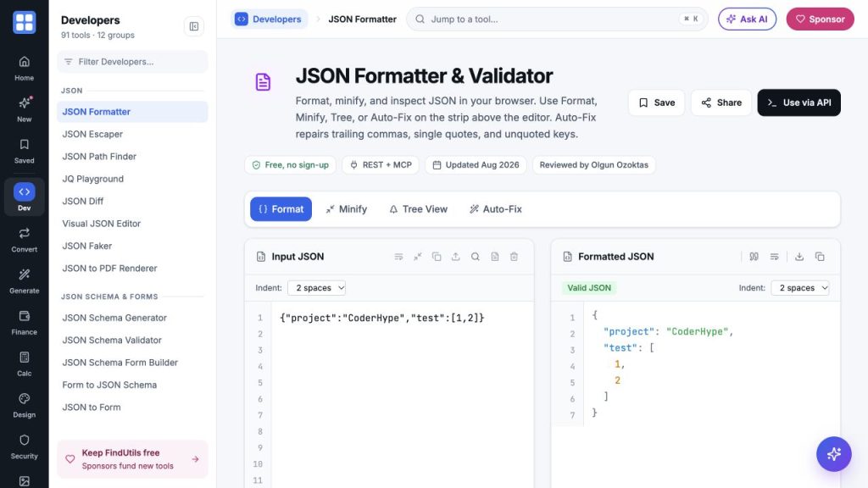This screenshot has height=488, width=868.
Task: Open JSON Escaper tool
Action: pos(132,134)
